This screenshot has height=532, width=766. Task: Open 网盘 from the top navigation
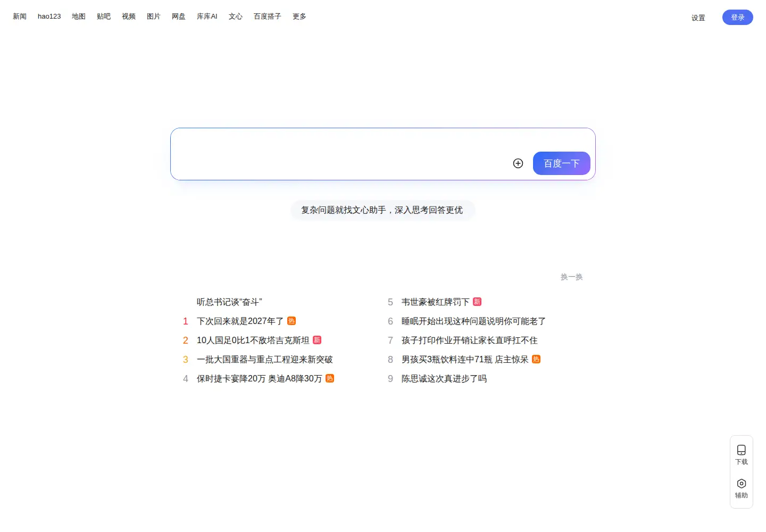point(179,16)
